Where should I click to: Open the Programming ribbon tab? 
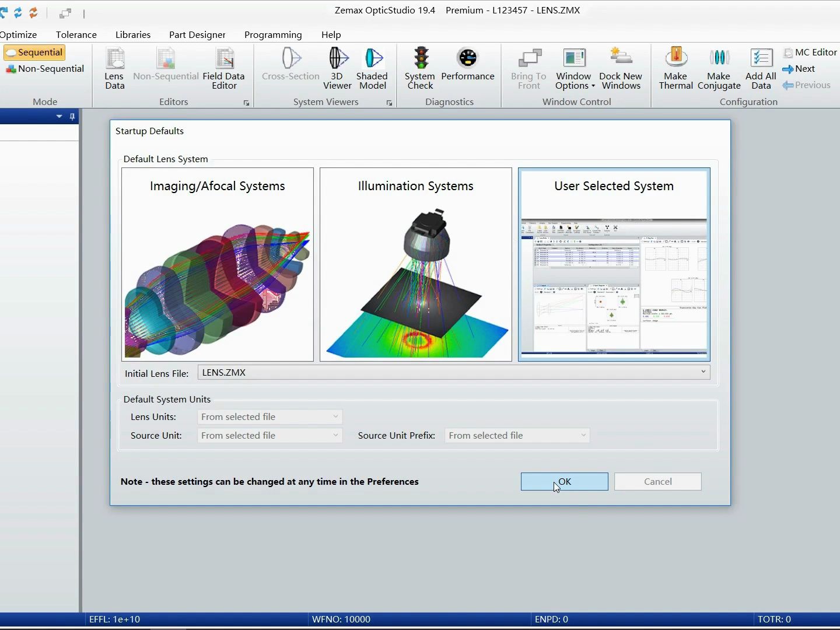pos(273,35)
